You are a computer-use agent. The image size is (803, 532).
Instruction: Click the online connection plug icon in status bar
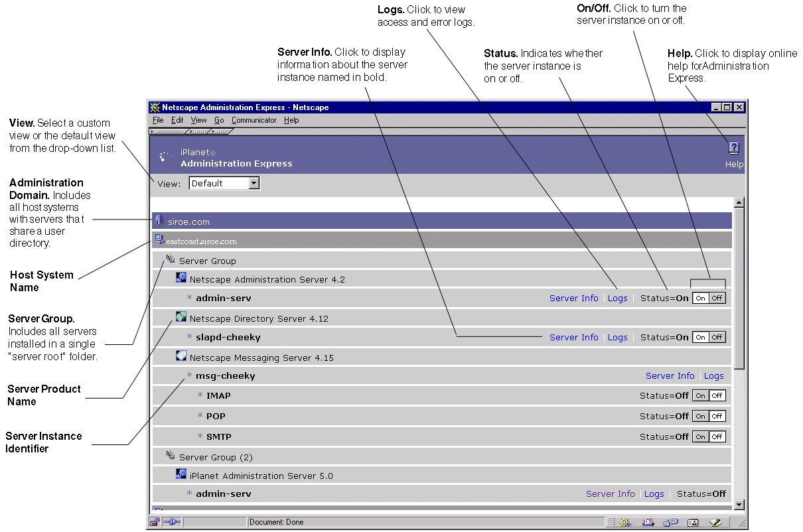(x=172, y=522)
